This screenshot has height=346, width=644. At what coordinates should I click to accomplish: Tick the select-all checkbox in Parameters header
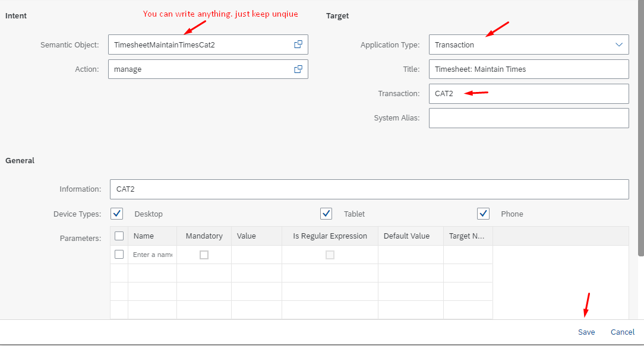click(x=119, y=236)
